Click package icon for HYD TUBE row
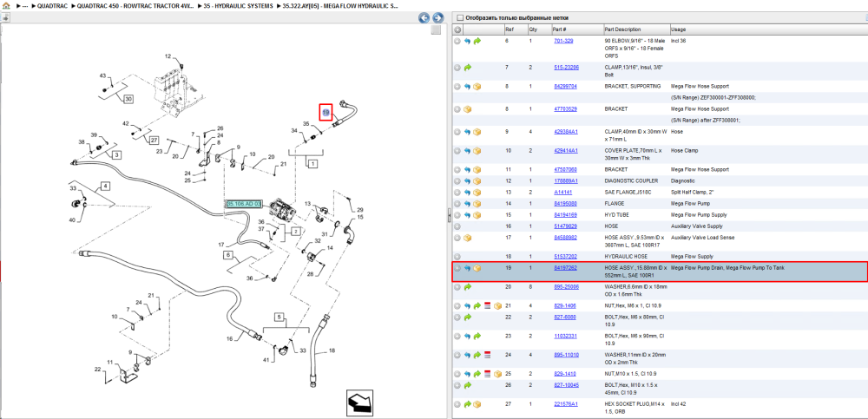 (477, 215)
